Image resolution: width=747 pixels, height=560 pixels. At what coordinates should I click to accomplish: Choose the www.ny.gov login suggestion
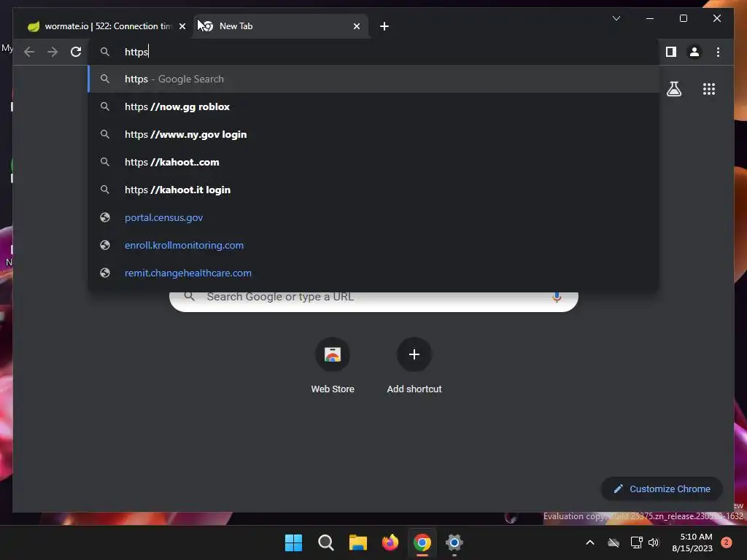coord(374,134)
